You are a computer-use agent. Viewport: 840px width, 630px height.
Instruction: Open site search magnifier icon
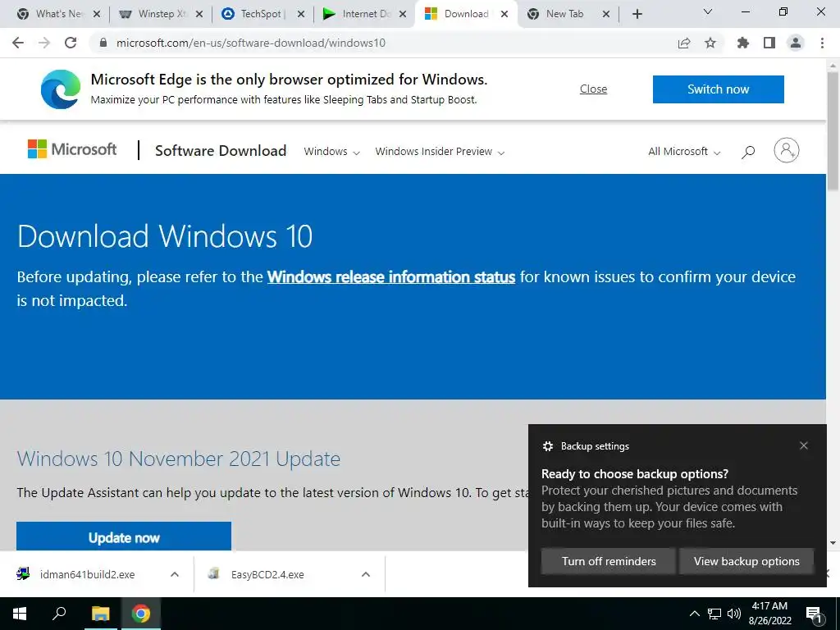point(748,152)
